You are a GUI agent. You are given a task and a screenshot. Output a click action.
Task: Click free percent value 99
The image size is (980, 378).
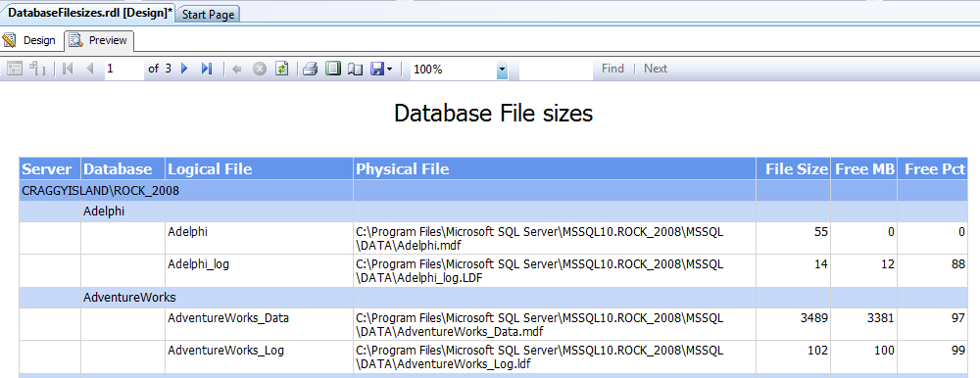[x=958, y=351]
